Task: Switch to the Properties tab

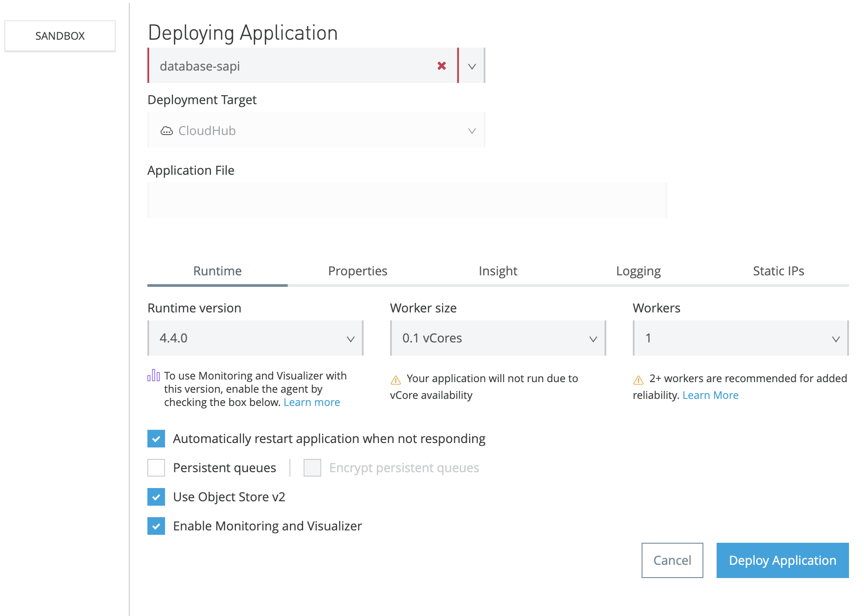Action: (357, 271)
